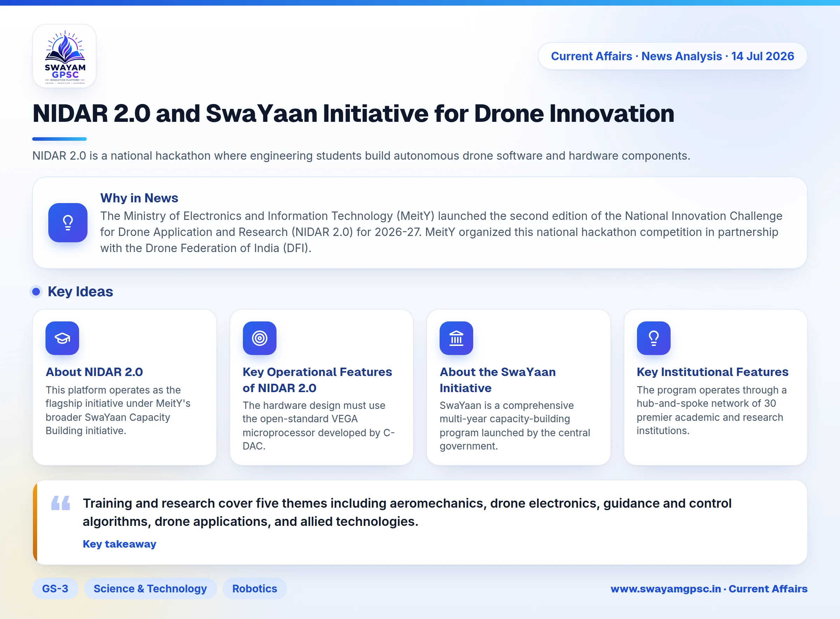Viewport: 840px width, 619px height.
Task: Click the Key Ideas section heading
Action: point(80,292)
